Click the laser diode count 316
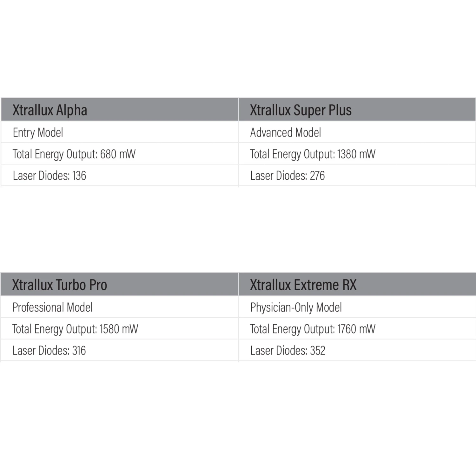 [x=79, y=351]
